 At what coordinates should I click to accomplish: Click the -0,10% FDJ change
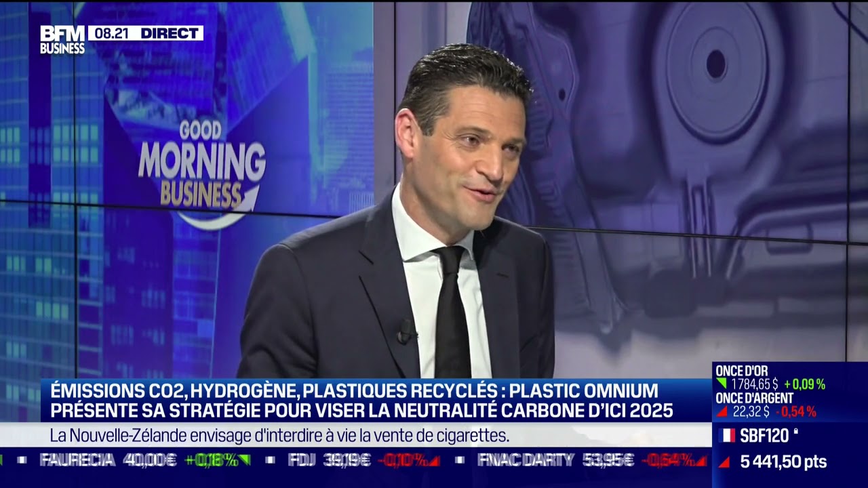[x=402, y=460]
